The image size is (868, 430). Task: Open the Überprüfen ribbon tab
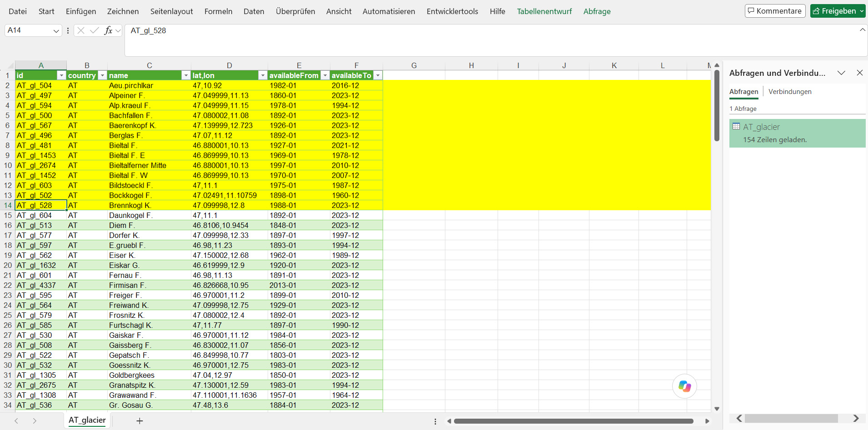point(295,11)
